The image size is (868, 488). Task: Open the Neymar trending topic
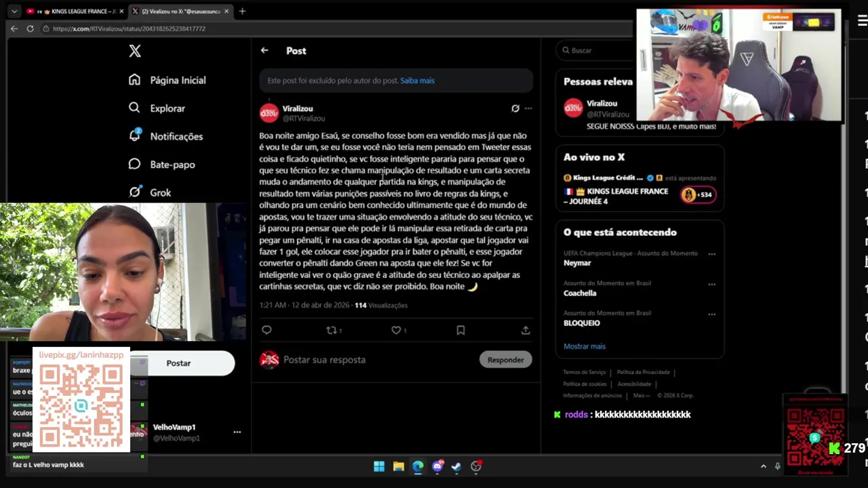[577, 263]
